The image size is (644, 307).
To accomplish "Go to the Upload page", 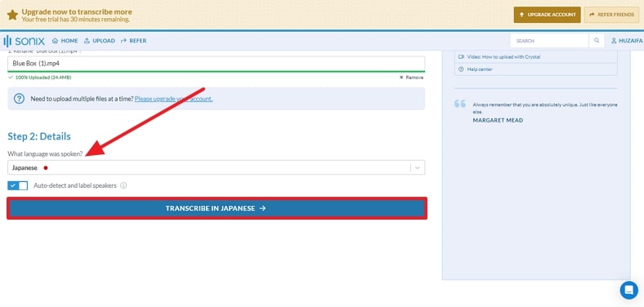I will [100, 41].
